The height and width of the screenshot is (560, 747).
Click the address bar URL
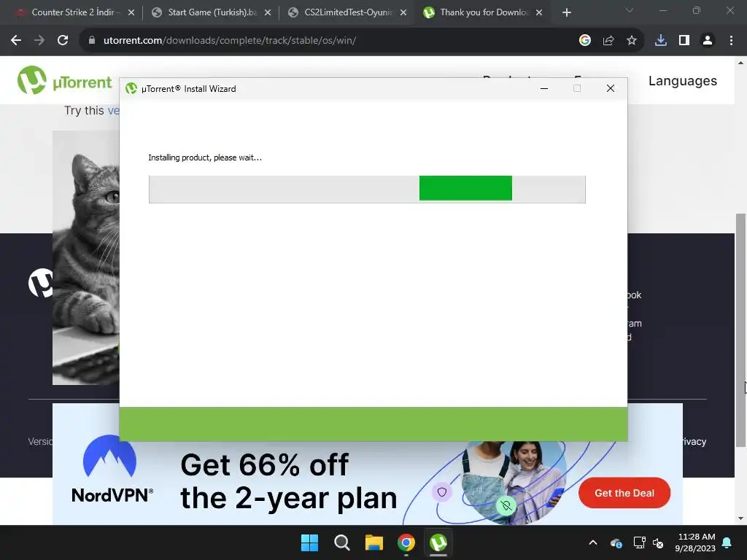click(x=230, y=41)
